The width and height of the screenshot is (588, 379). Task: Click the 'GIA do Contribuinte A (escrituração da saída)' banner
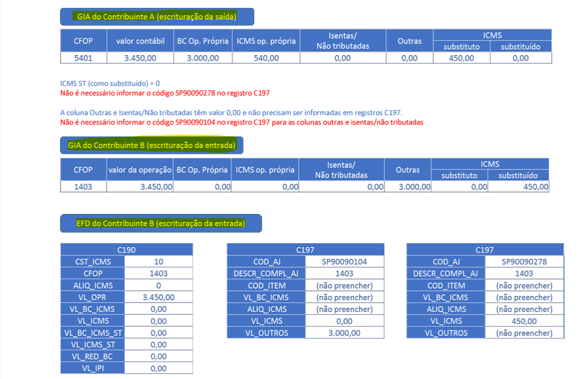point(157,17)
